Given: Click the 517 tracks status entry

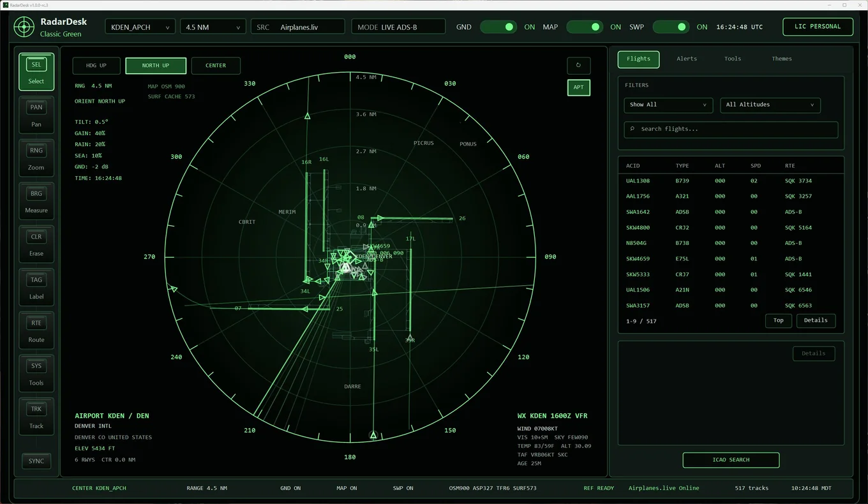Looking at the screenshot, I should click(x=752, y=488).
